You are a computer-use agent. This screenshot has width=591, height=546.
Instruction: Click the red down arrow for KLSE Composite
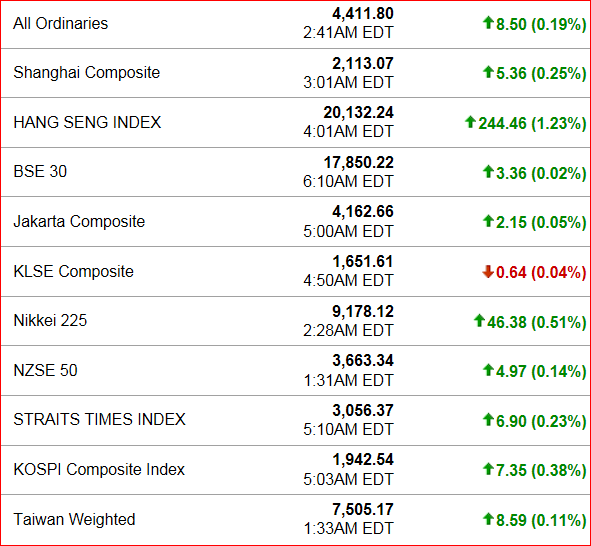[x=488, y=271]
